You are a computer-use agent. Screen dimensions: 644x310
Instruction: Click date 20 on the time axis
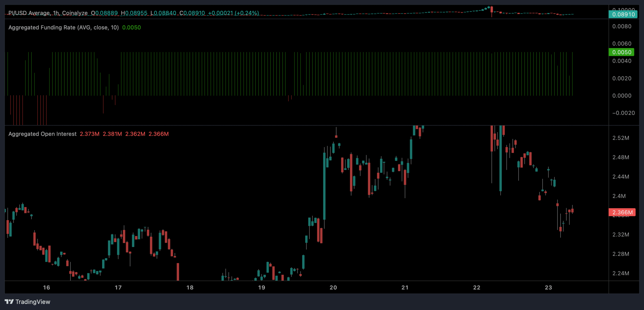pos(333,288)
